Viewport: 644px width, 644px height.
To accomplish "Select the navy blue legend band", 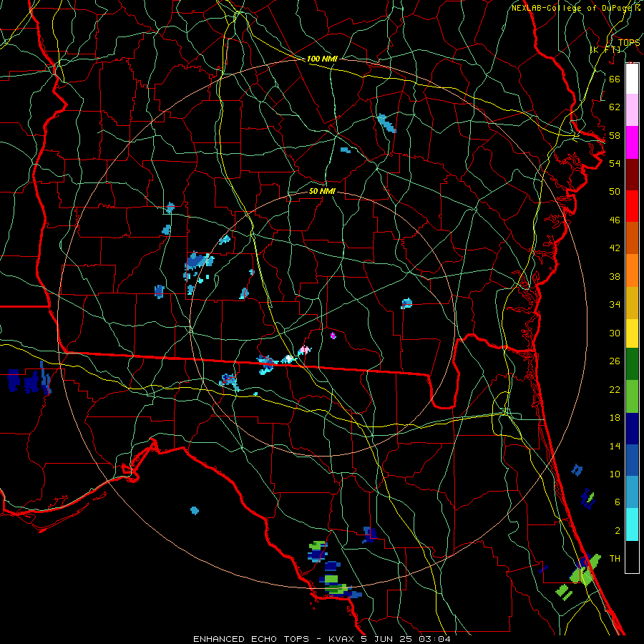I will pos(632,429).
